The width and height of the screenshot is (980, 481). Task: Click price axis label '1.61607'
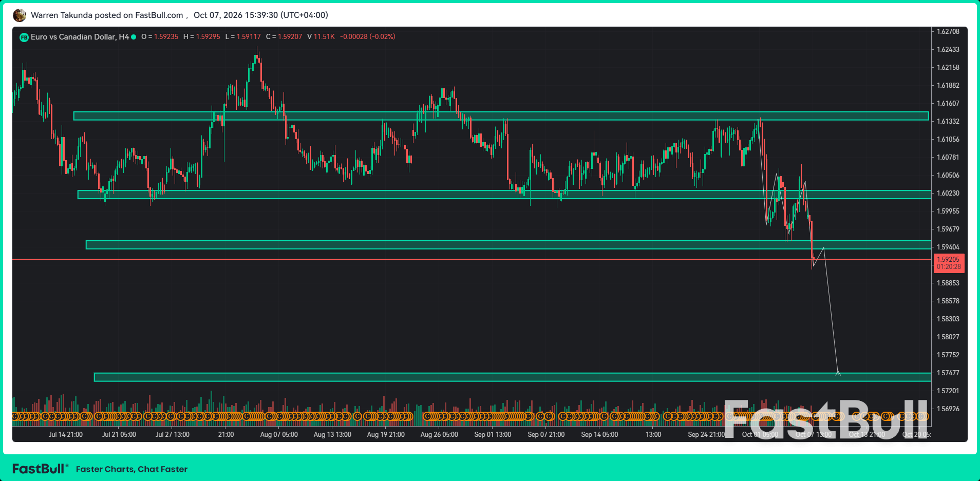pyautogui.click(x=948, y=103)
